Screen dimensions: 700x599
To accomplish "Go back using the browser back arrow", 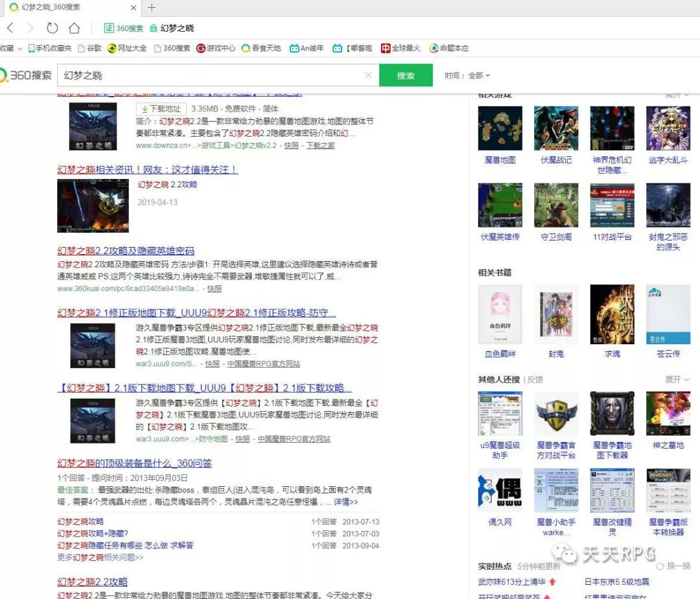I will click(10, 28).
